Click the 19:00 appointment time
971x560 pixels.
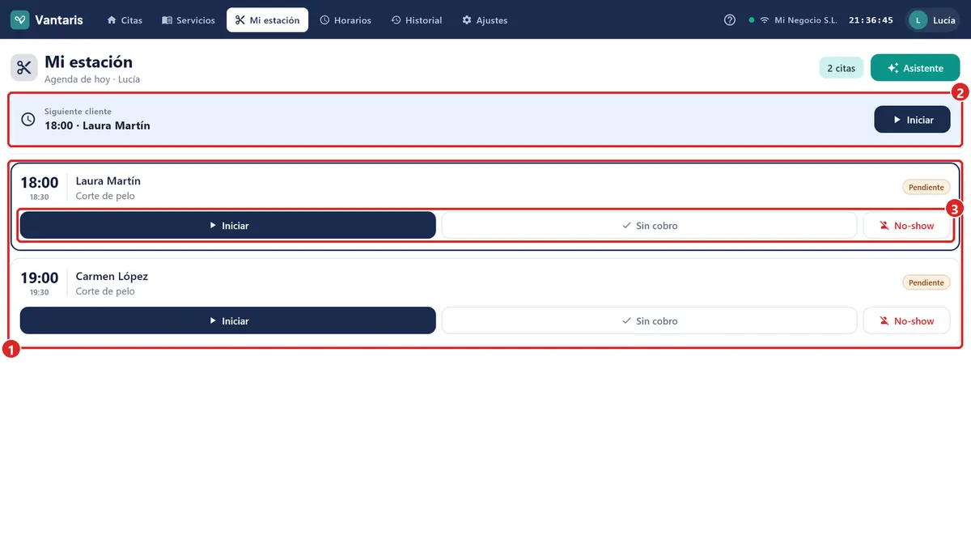click(x=40, y=278)
